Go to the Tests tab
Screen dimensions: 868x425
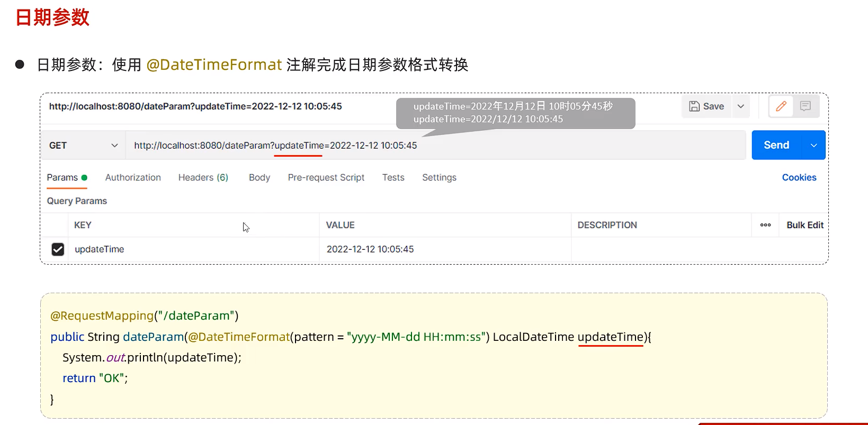pos(393,178)
